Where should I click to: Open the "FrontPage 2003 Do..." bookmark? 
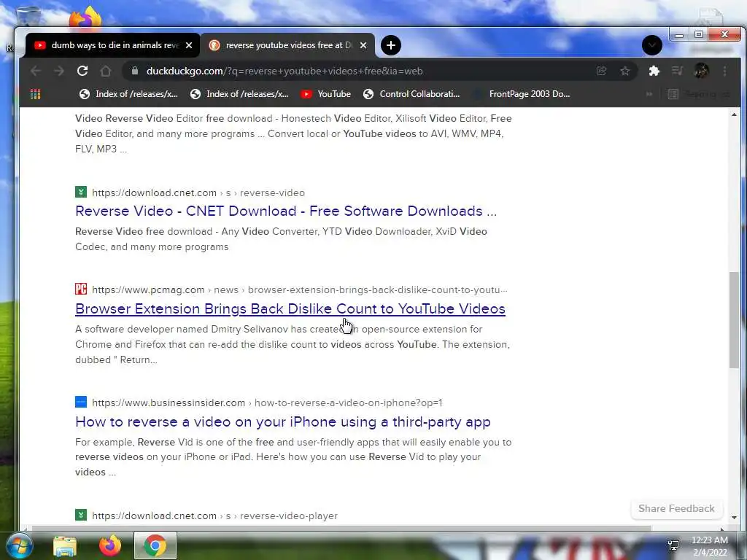[522, 94]
